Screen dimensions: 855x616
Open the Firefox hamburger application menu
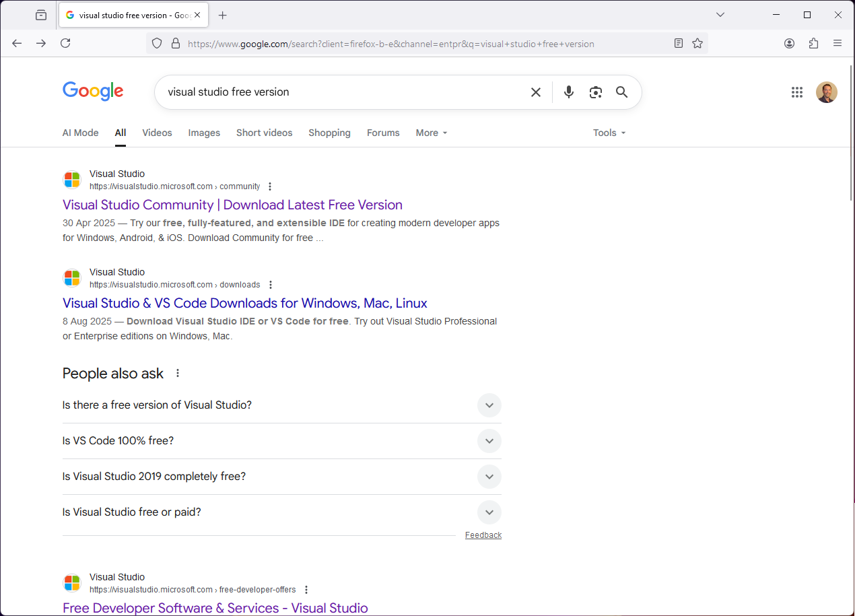click(837, 43)
